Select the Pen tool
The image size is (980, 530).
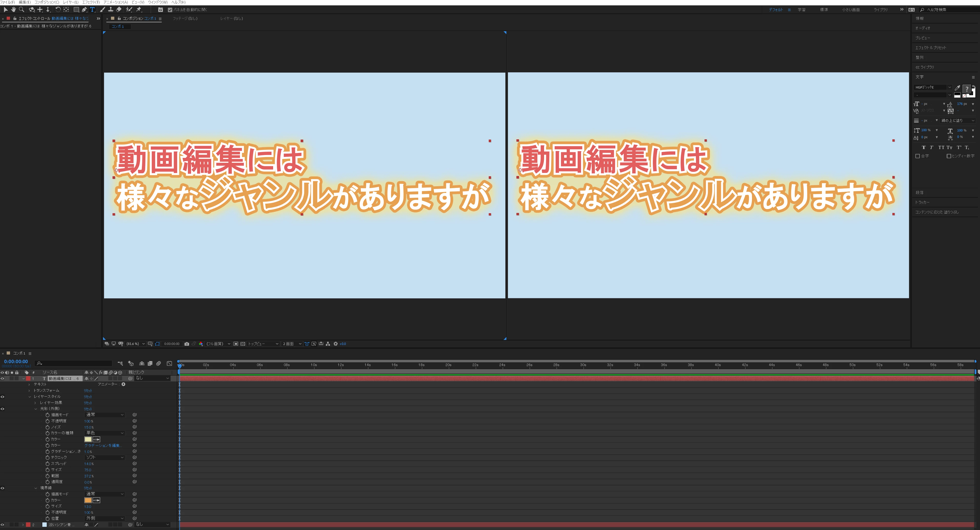point(84,9)
